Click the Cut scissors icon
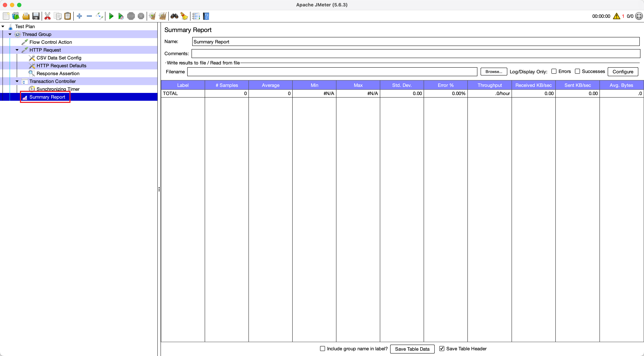Viewport: 644px width, 356px height. (48, 16)
